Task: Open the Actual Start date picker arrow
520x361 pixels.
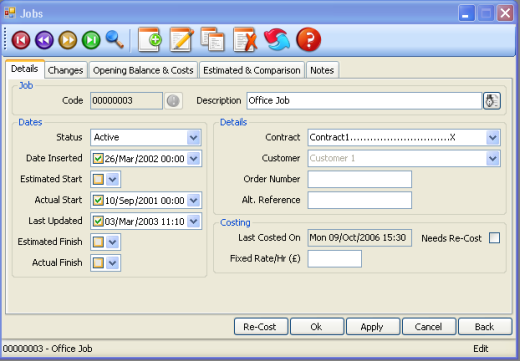Action: point(194,200)
